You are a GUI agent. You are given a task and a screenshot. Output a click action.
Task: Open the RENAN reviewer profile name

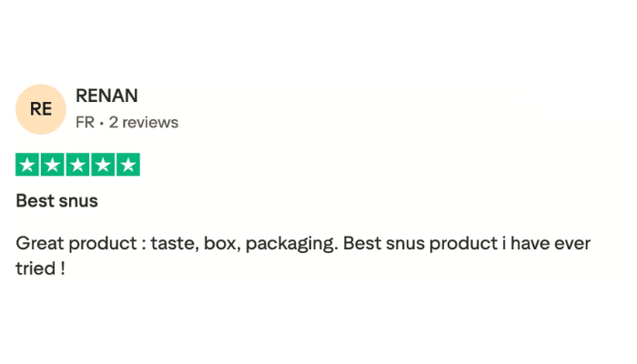(x=106, y=96)
